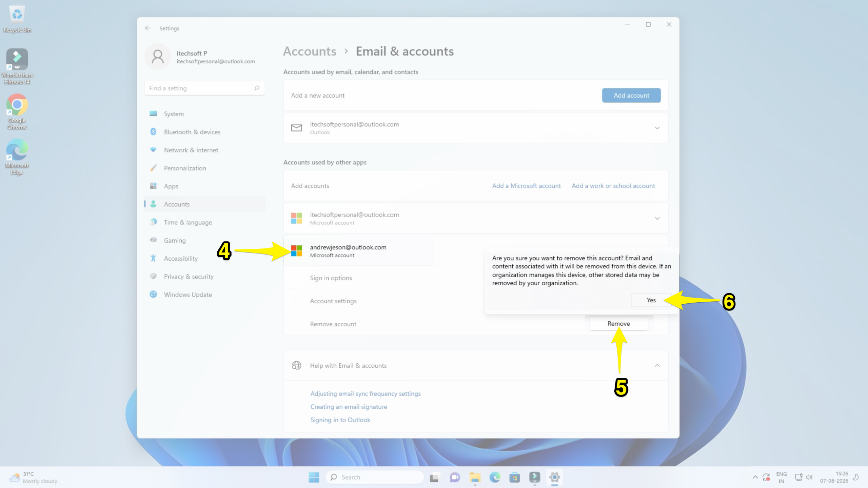The height and width of the screenshot is (488, 868).
Task: Confirm account removal with Yes
Action: [651, 300]
